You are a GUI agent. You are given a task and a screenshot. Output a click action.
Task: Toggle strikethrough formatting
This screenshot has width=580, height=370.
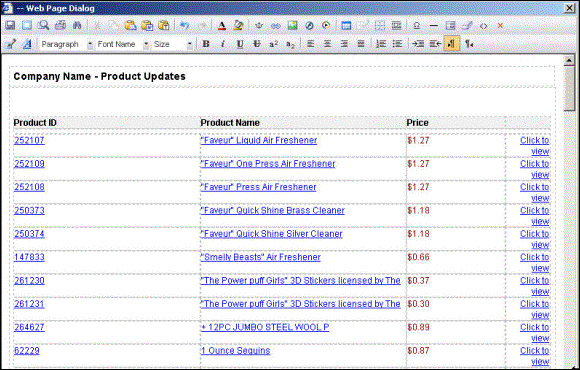pos(257,44)
